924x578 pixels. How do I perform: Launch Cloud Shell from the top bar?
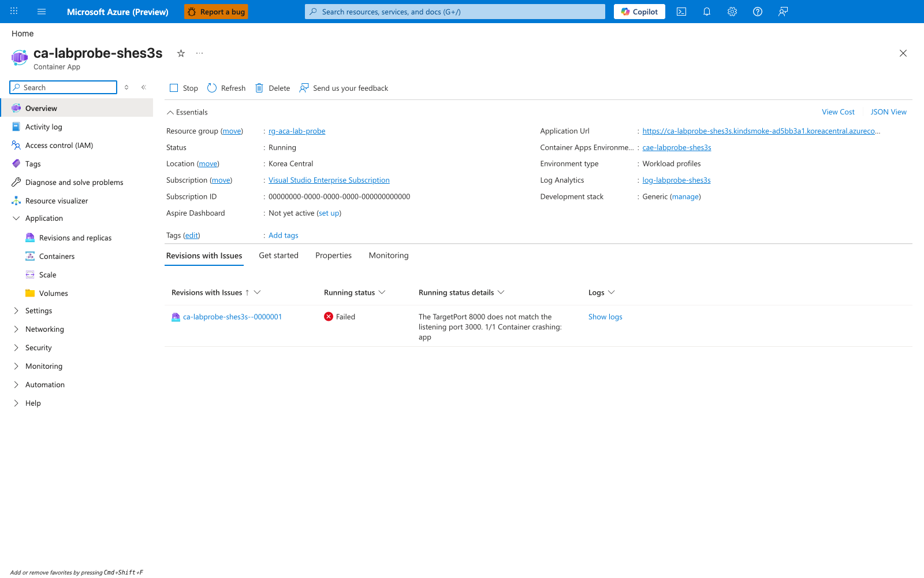coord(681,12)
